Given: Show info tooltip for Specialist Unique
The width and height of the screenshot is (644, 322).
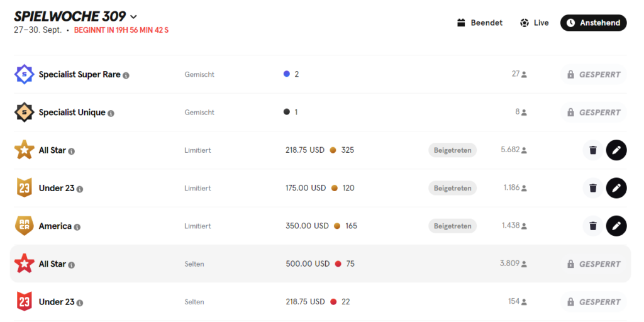Looking at the screenshot, I should [x=111, y=113].
